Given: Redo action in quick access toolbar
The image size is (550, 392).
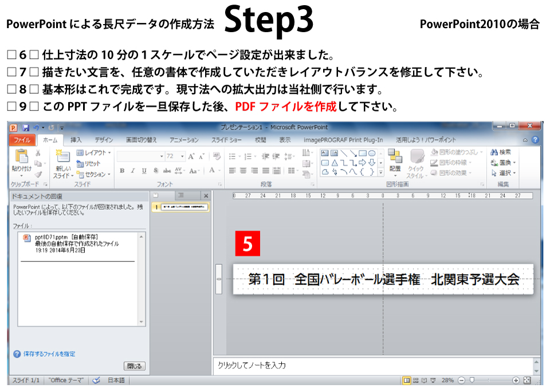Looking at the screenshot, I should coord(52,128).
